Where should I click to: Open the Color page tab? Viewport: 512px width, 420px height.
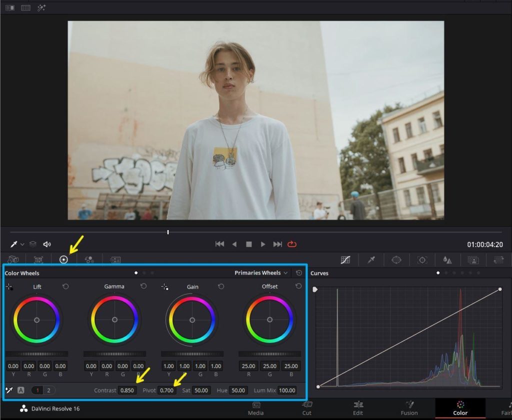[460, 408]
